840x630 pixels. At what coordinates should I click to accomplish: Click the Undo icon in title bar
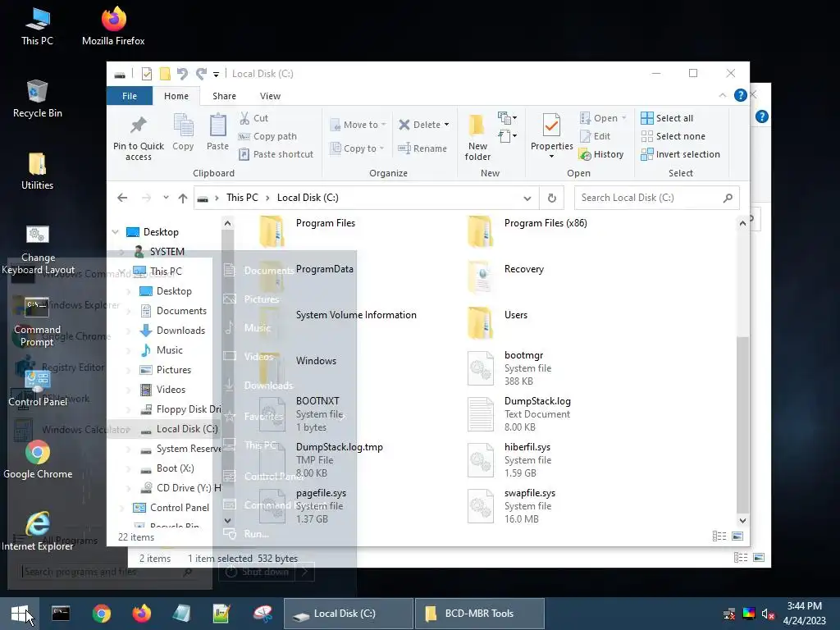182,73
